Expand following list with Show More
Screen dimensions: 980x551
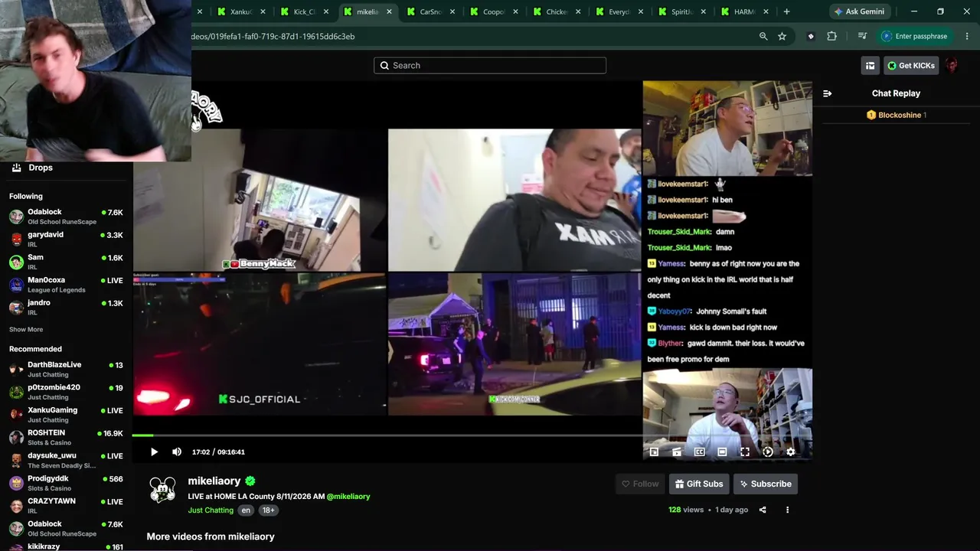point(26,330)
